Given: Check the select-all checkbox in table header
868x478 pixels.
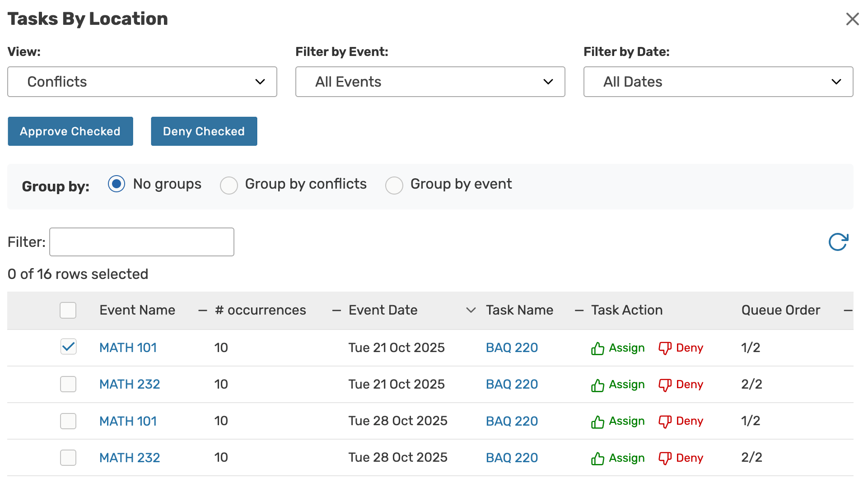Looking at the screenshot, I should click(x=68, y=310).
